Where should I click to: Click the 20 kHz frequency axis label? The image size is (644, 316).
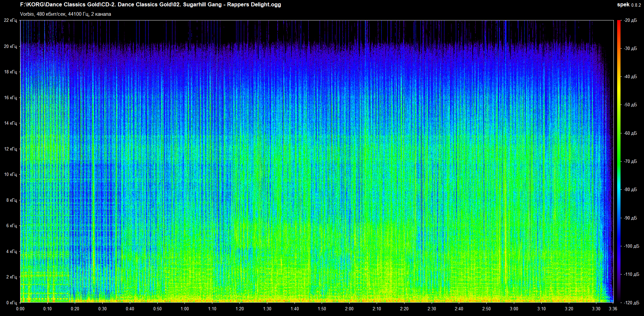pos(10,46)
